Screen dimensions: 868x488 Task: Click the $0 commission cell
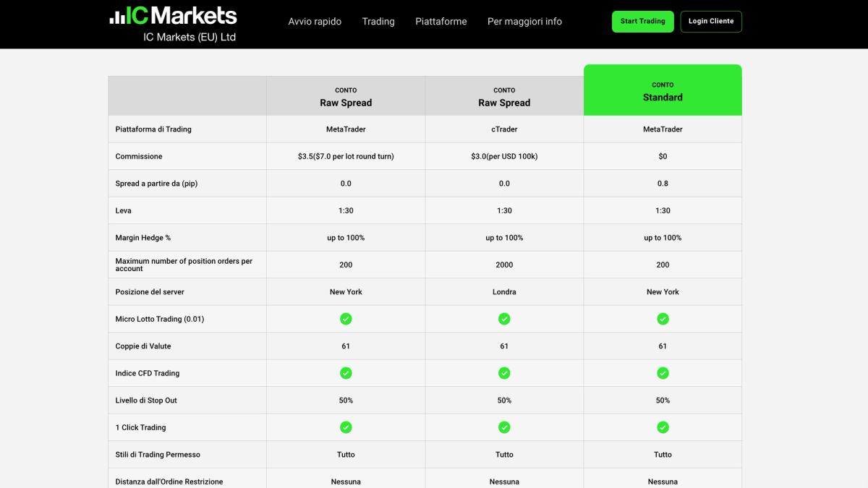coord(663,156)
